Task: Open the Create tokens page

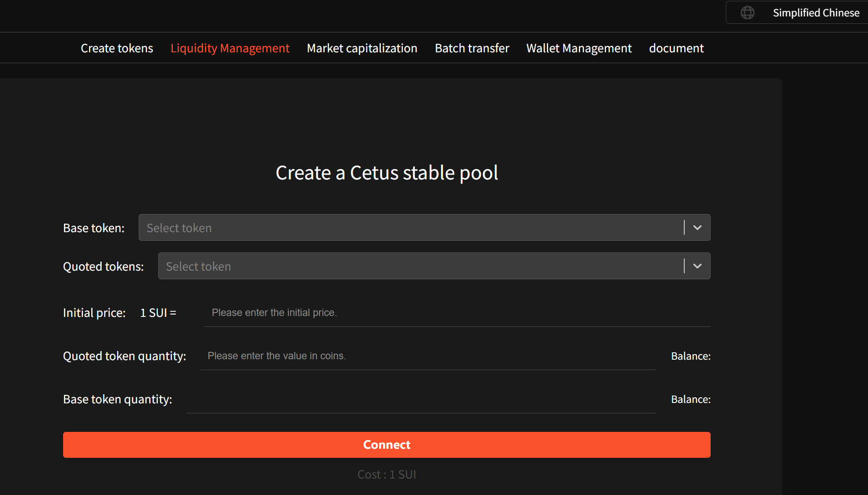Action: [x=117, y=48]
